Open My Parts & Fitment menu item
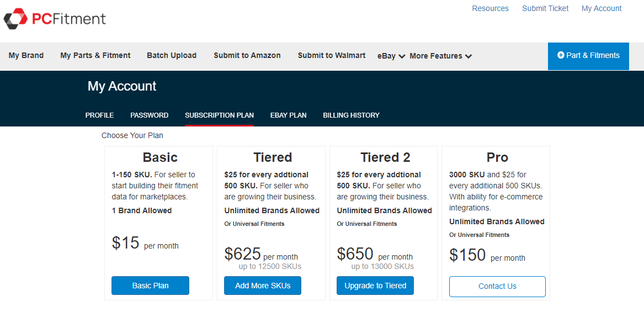644x322 pixels. tap(95, 55)
